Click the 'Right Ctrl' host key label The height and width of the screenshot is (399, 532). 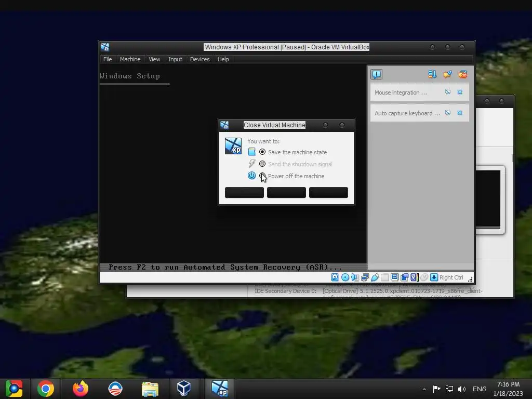pyautogui.click(x=451, y=277)
